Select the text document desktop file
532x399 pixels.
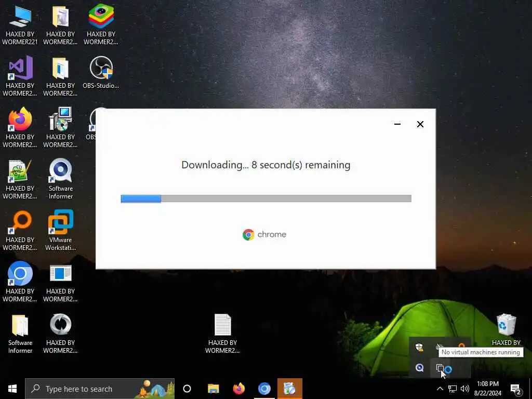[x=222, y=325]
